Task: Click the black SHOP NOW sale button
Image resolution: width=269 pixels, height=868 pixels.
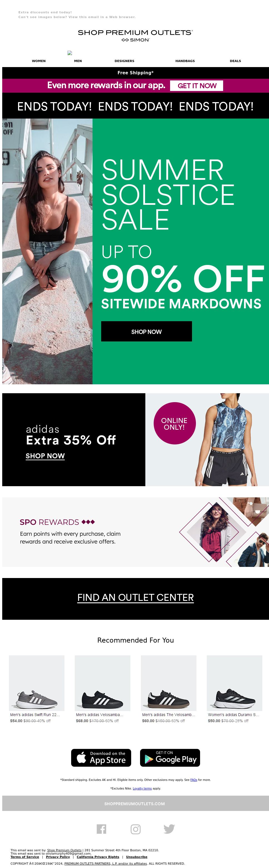Action: (146, 331)
